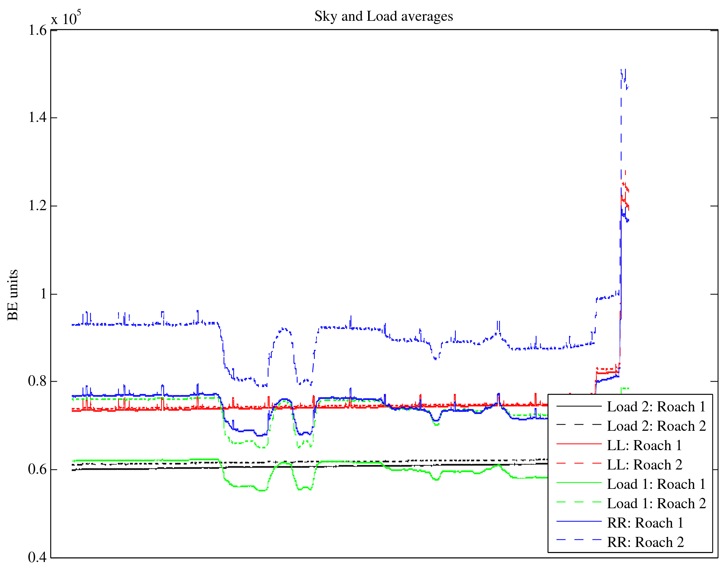The width and height of the screenshot is (728, 571).
Task: Choose 'RR: Roach 2' legend label
Action: pos(645,542)
